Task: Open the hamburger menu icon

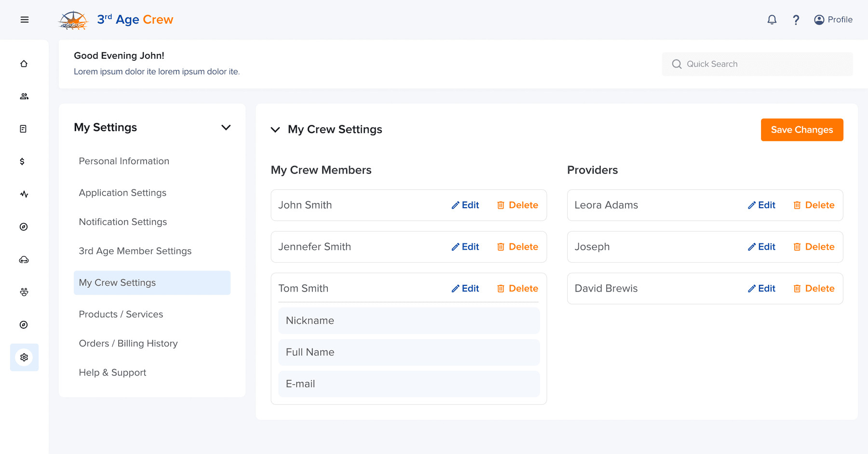Action: 25,20
